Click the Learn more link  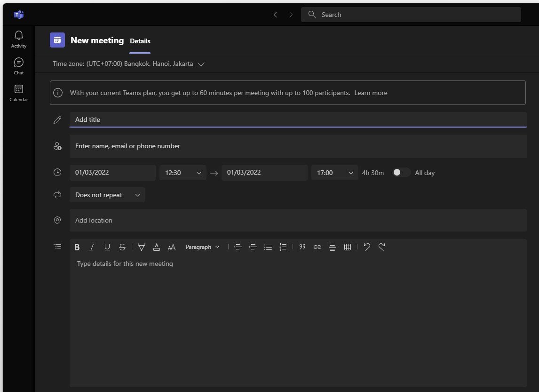click(371, 93)
